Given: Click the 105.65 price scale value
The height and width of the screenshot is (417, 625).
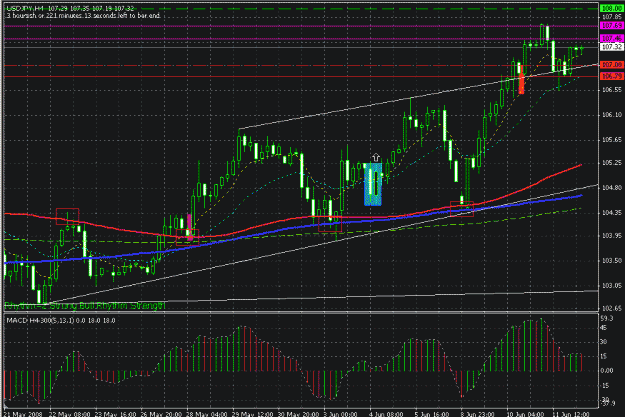Looking at the screenshot, I should pyautogui.click(x=611, y=140).
